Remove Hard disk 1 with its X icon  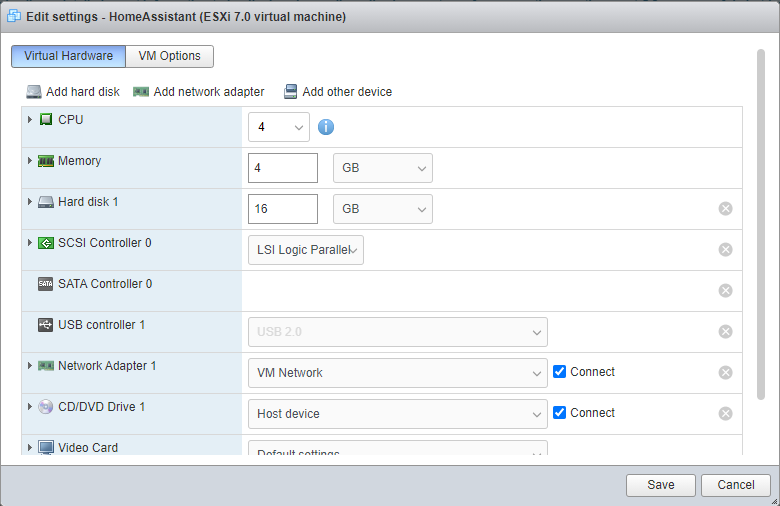(725, 208)
